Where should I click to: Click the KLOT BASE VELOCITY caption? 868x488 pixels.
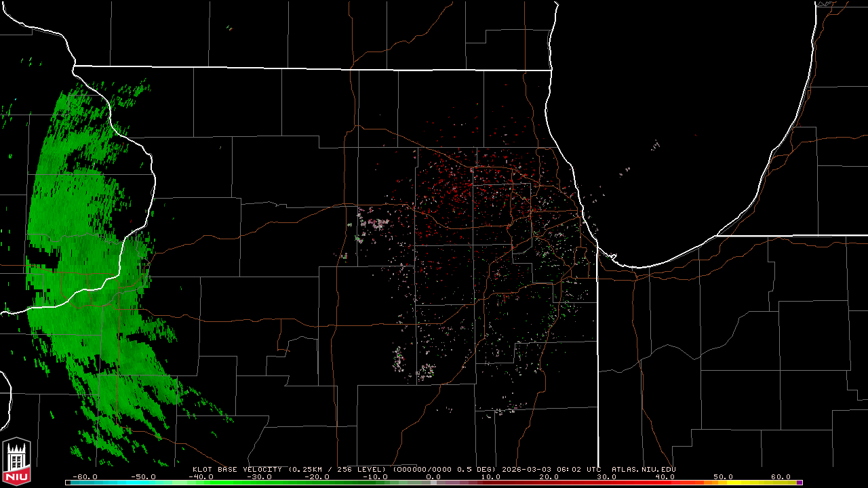[x=237, y=469]
